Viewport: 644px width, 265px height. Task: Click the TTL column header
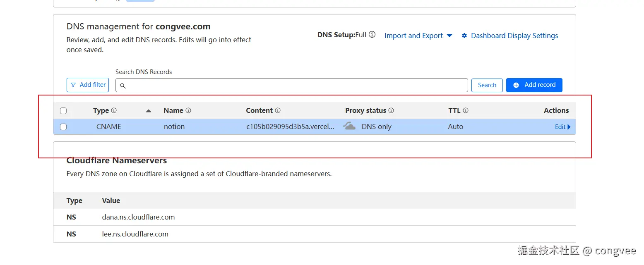coord(454,110)
